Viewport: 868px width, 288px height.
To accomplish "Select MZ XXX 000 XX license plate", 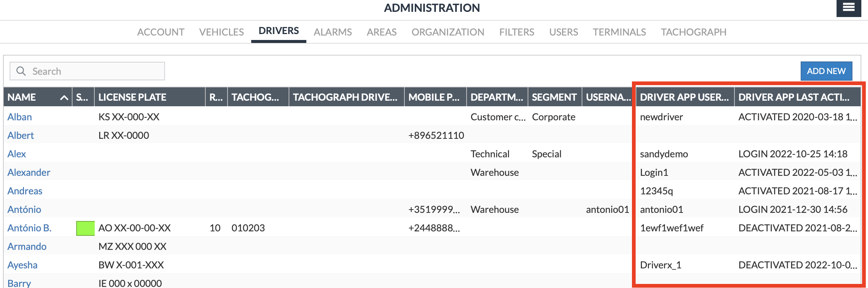I will pos(132,247).
